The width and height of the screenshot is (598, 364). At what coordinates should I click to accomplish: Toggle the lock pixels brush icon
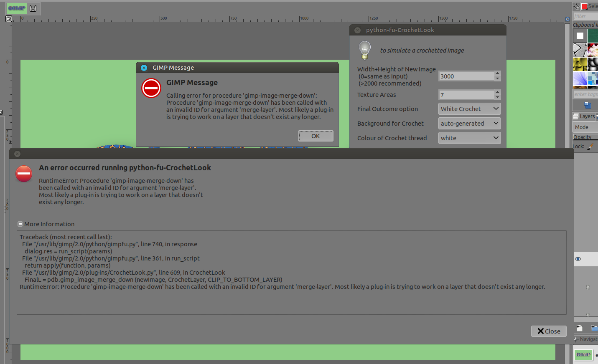(590, 147)
